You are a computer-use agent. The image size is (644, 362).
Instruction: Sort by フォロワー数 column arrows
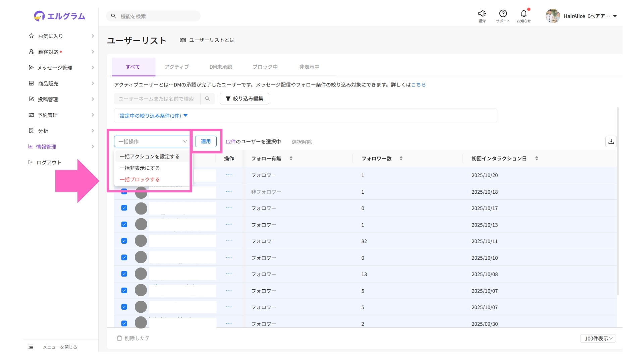click(x=401, y=158)
